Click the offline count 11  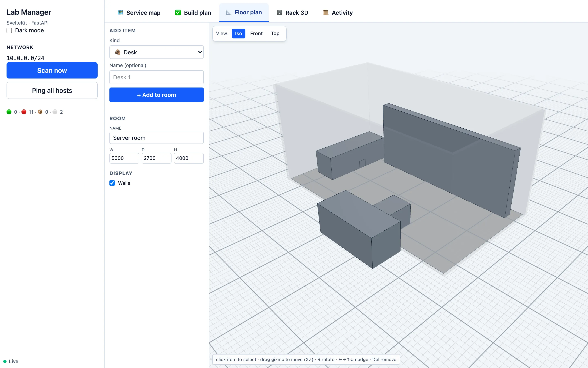tap(31, 112)
